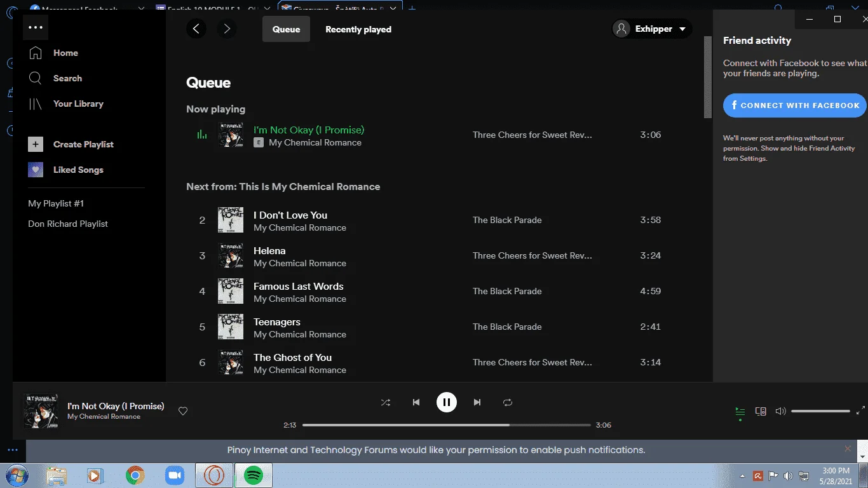The image size is (868, 488).
Task: Open The Black Parade album for Teenagers
Action: click(507, 327)
